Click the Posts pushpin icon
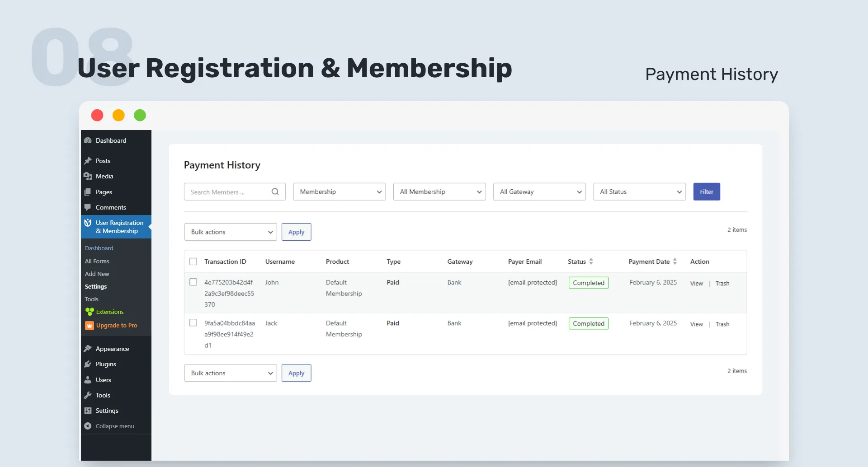The width and height of the screenshot is (868, 467). click(88, 161)
